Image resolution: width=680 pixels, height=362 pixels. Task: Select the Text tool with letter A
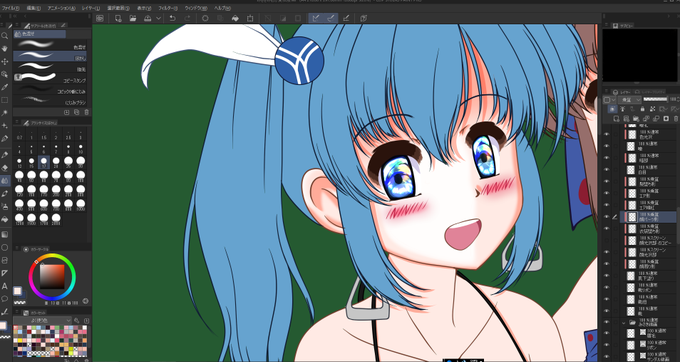pyautogui.click(x=5, y=286)
